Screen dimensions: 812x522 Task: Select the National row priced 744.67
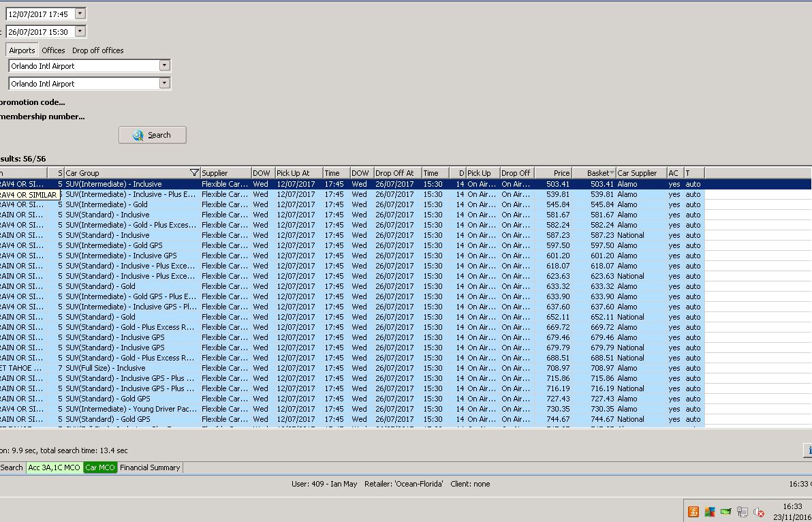[x=352, y=420]
